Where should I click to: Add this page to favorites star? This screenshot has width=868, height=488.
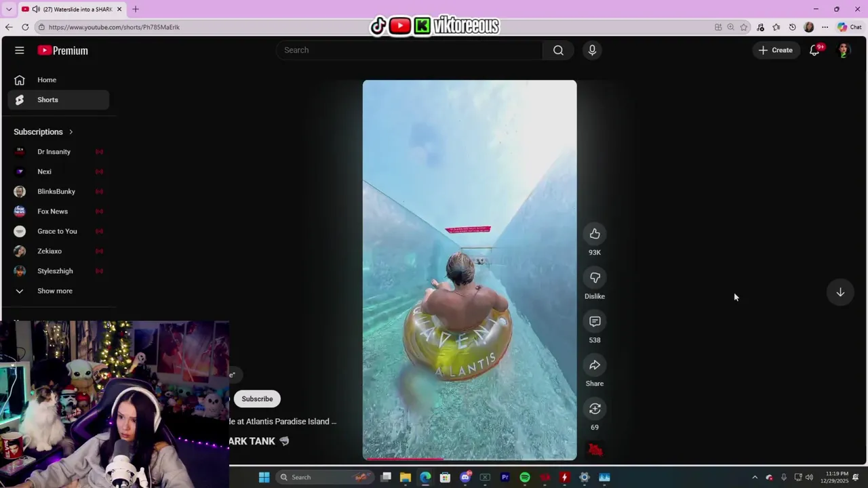pyautogui.click(x=744, y=27)
